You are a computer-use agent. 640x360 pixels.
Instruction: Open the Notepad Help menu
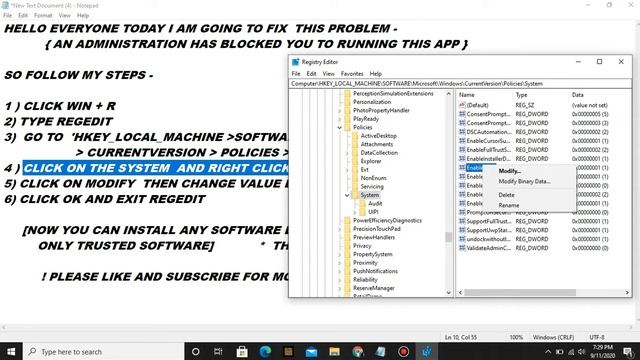coord(83,16)
